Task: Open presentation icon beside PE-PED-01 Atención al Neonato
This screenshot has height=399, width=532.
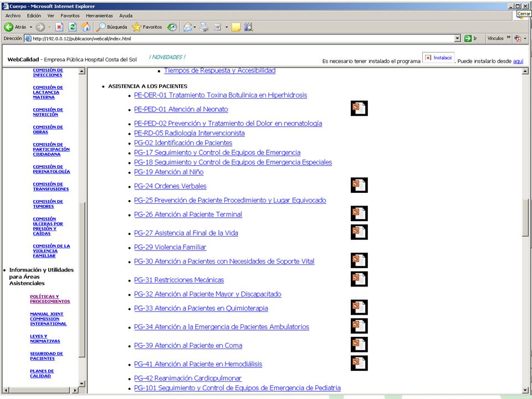Action: tap(359, 108)
